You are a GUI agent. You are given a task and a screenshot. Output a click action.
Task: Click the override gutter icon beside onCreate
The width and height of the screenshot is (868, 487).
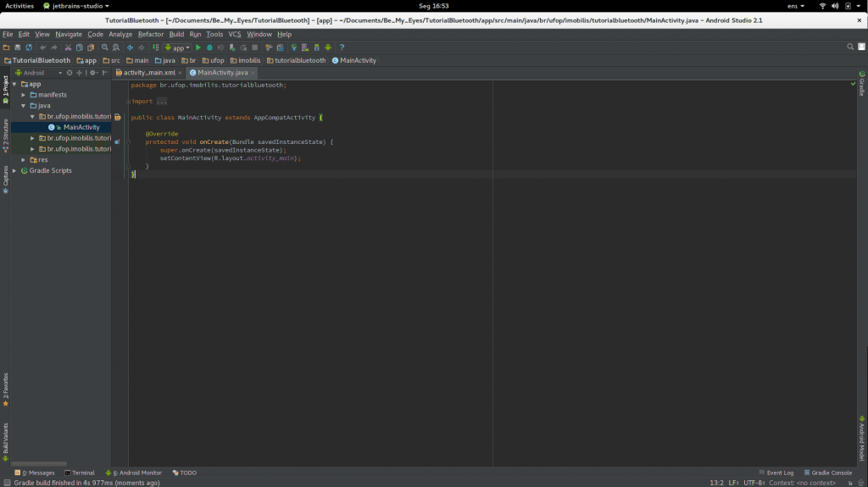[117, 141]
